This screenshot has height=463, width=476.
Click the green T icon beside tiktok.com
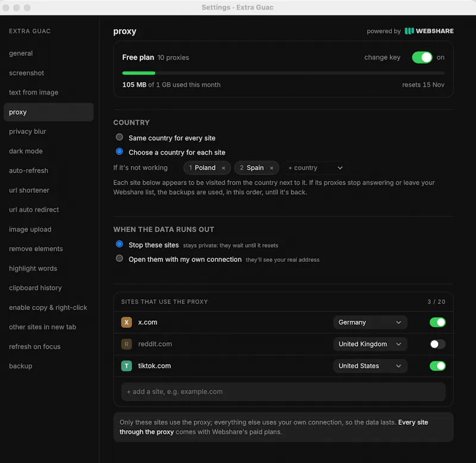(126, 366)
